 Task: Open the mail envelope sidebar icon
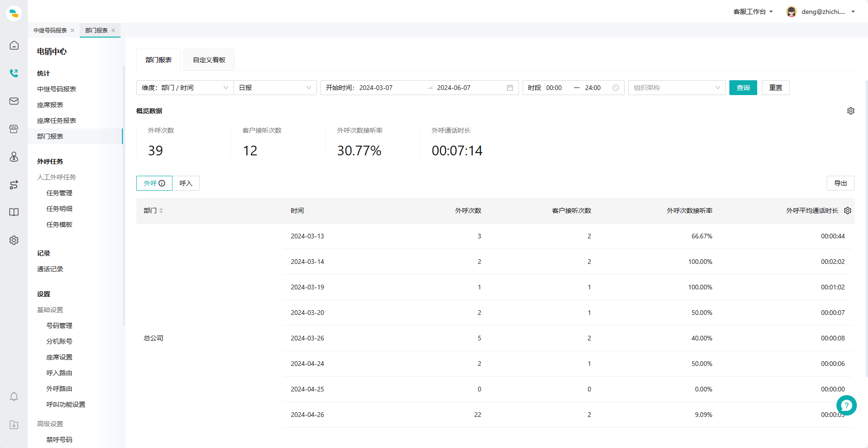[x=14, y=101]
